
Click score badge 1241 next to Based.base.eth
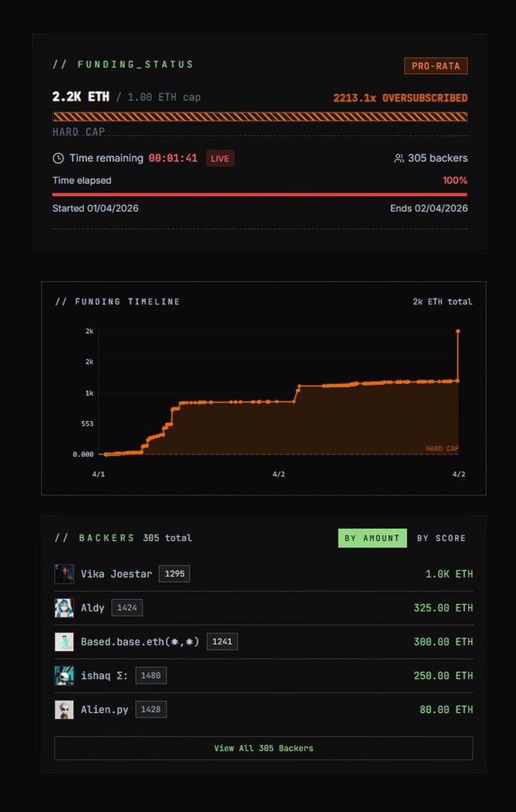[x=222, y=641]
